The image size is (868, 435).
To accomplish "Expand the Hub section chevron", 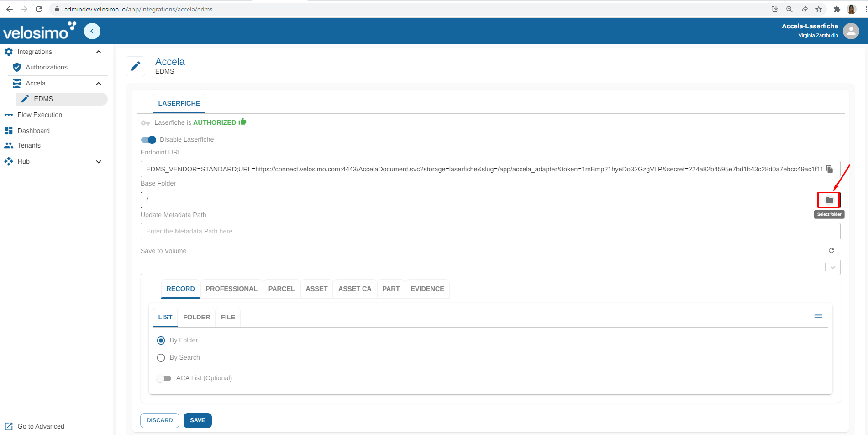I will click(x=99, y=161).
